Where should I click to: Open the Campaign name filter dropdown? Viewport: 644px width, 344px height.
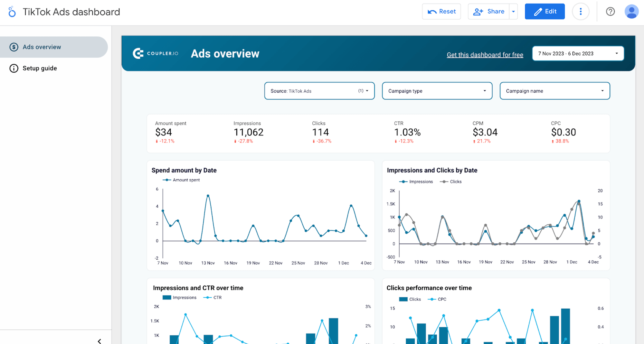555,91
